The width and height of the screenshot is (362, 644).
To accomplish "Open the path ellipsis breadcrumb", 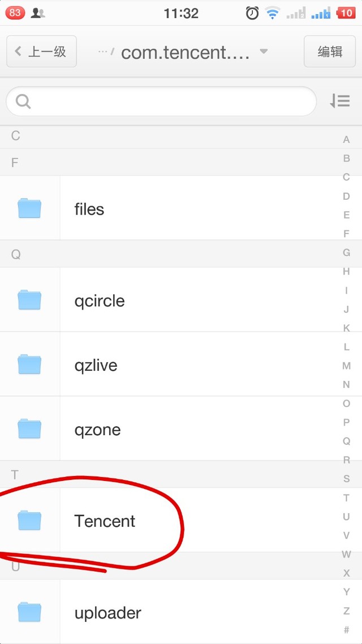I will tap(104, 51).
